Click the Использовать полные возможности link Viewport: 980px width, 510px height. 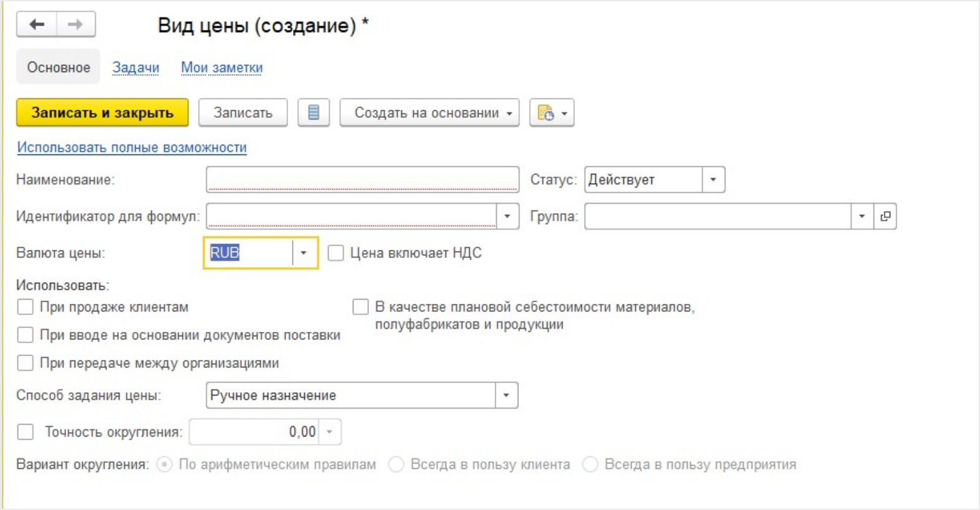[x=132, y=148]
